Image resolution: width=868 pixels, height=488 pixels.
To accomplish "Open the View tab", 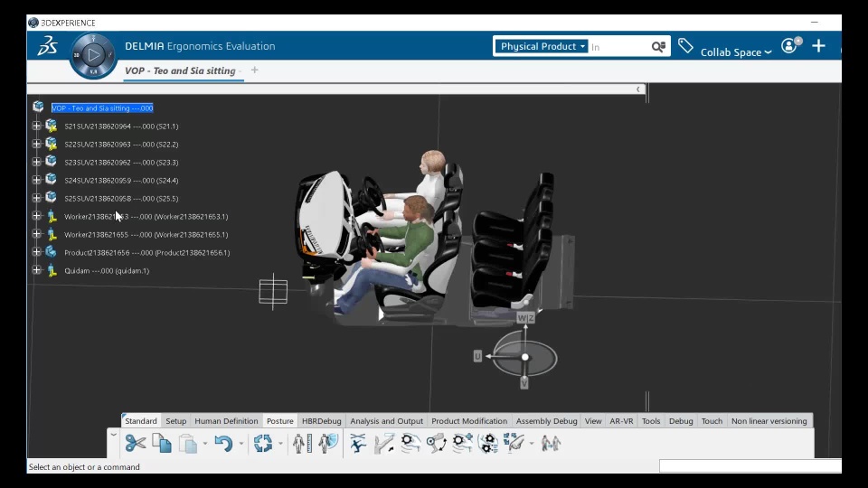I will (x=593, y=421).
